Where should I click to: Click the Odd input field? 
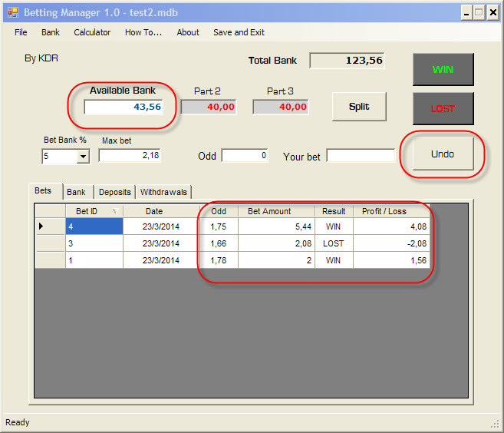point(245,156)
